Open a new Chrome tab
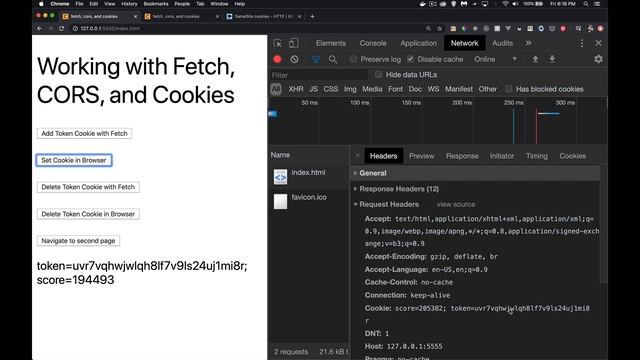640x360 pixels. [312, 16]
